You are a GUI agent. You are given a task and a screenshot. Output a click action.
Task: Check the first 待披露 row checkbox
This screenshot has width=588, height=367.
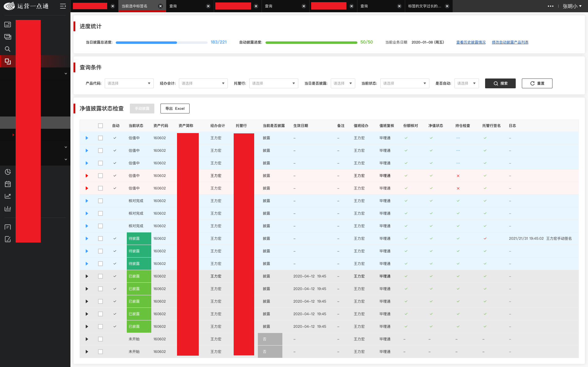click(100, 239)
